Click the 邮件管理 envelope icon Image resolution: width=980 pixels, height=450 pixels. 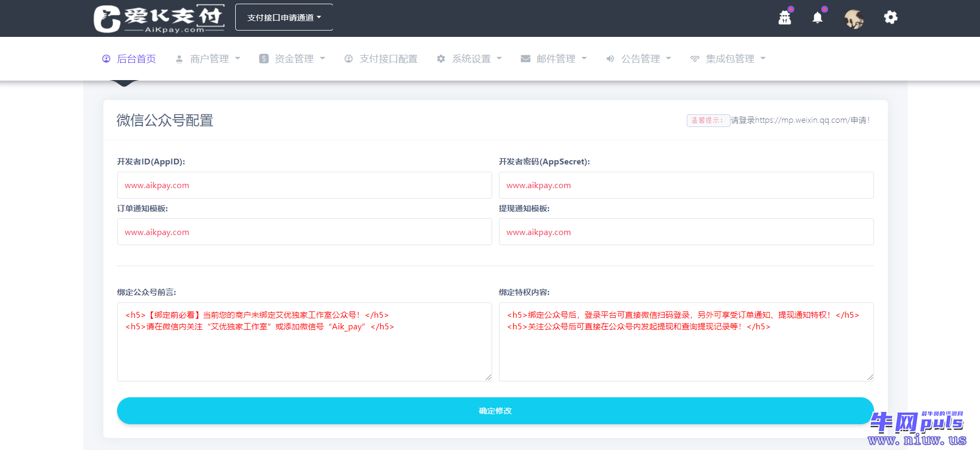[526, 58]
